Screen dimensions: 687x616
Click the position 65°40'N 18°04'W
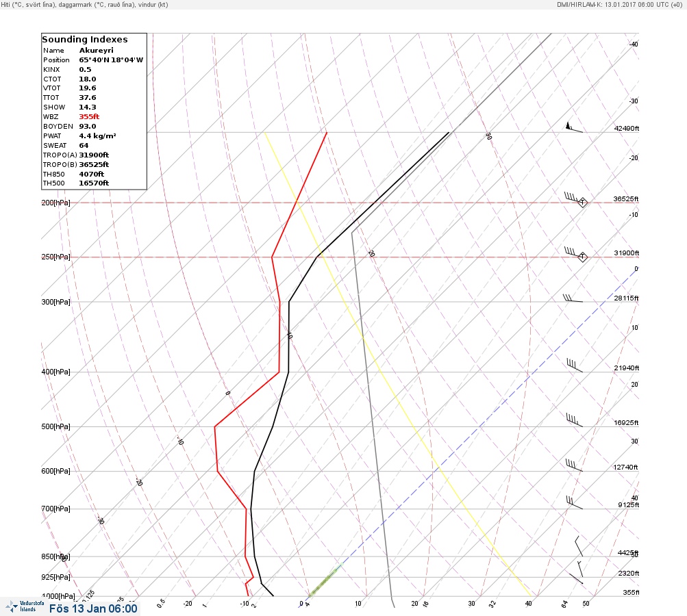pos(111,60)
